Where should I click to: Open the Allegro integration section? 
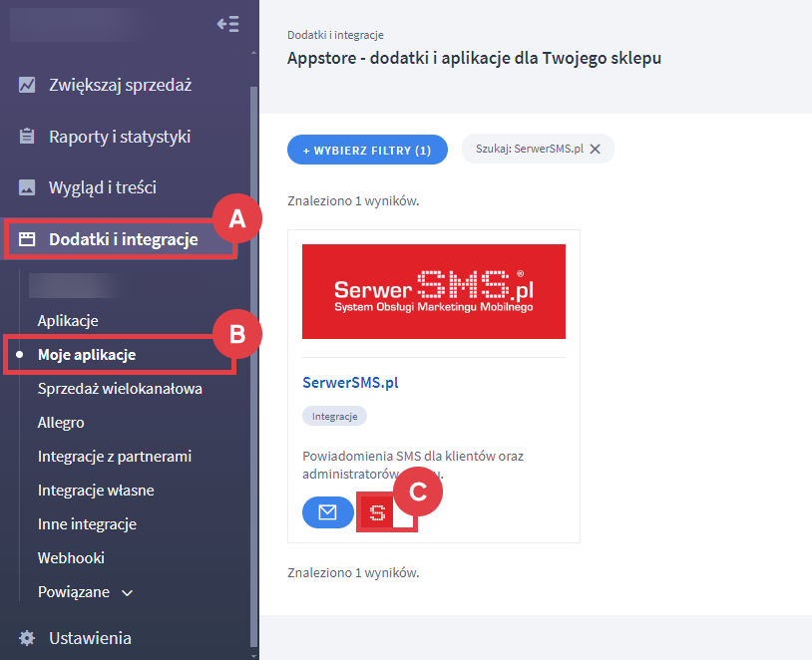click(x=61, y=422)
